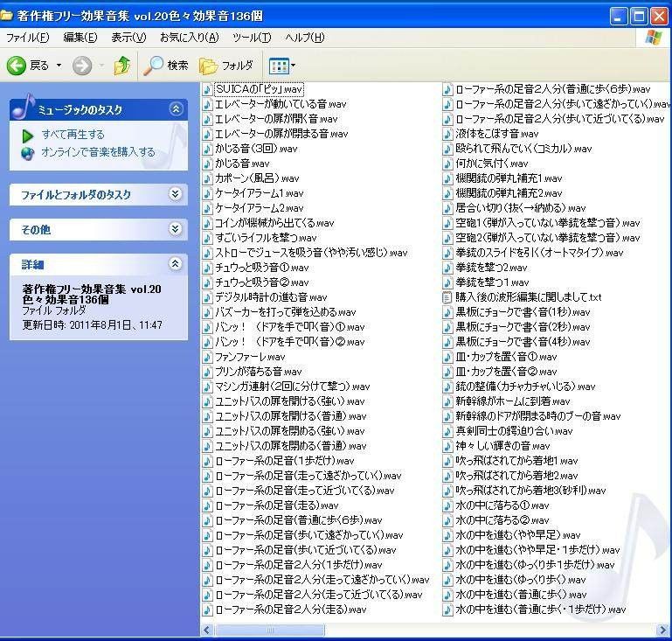Select the 新幹線がホームに到着.wav file icon
The image size is (672, 641).
coord(447,401)
